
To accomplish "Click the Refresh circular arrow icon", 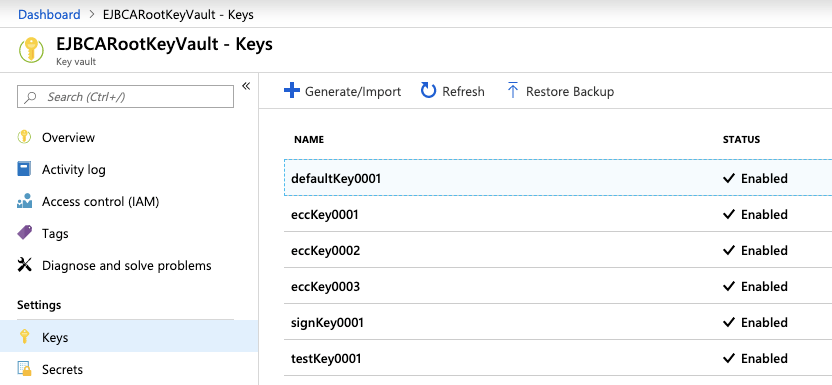I will (x=428, y=91).
